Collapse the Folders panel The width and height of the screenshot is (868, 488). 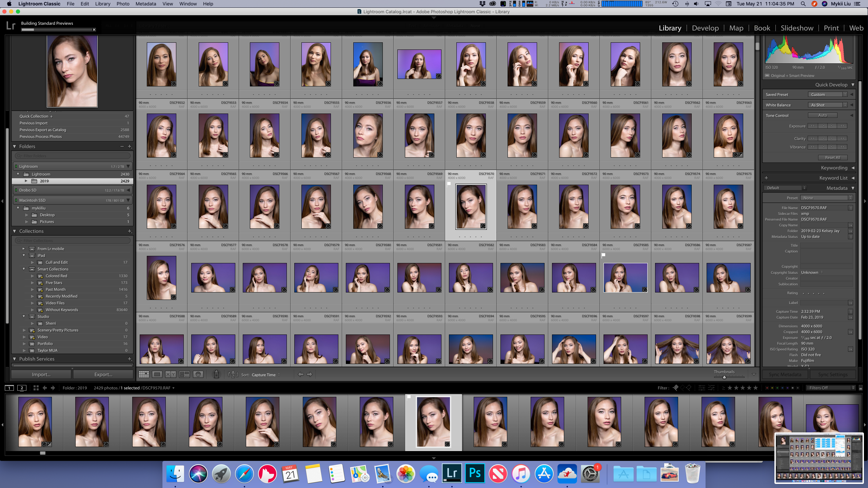(15, 146)
